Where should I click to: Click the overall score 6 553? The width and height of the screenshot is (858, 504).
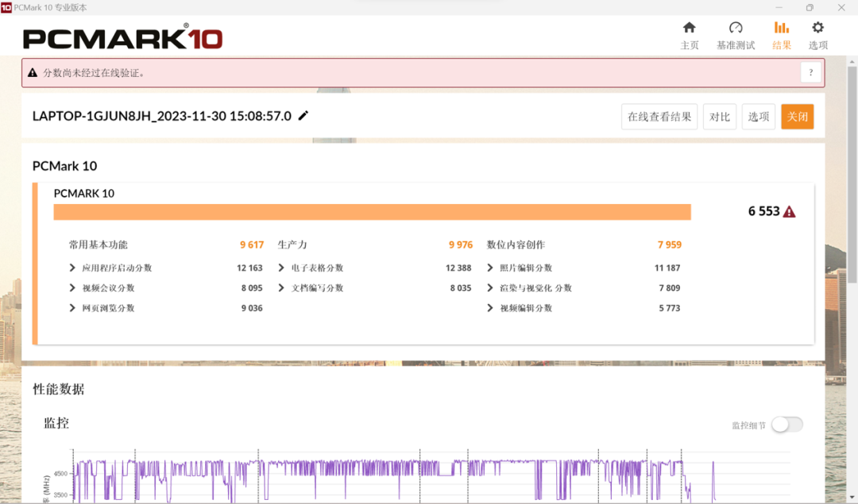[x=763, y=212]
